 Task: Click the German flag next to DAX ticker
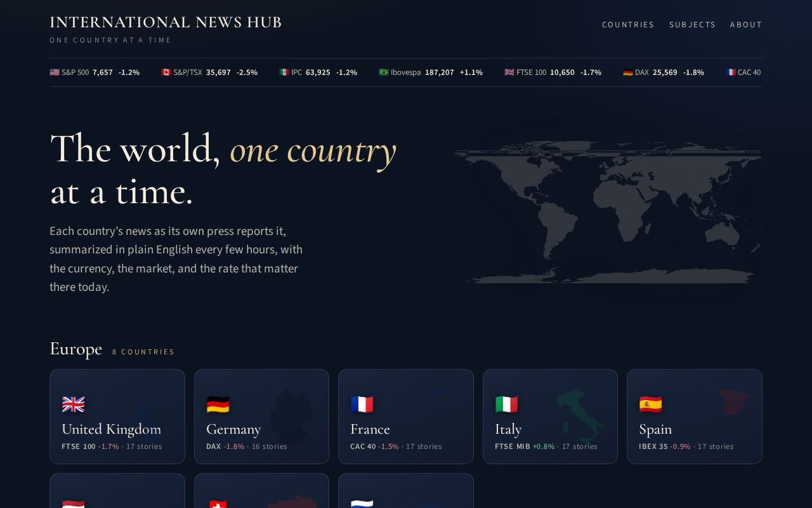(x=628, y=72)
